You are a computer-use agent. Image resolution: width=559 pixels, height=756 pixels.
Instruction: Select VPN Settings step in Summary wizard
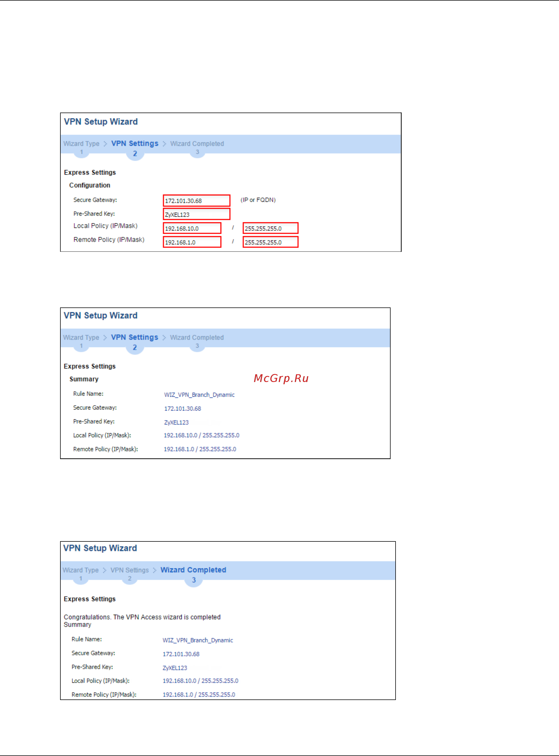[x=134, y=338]
